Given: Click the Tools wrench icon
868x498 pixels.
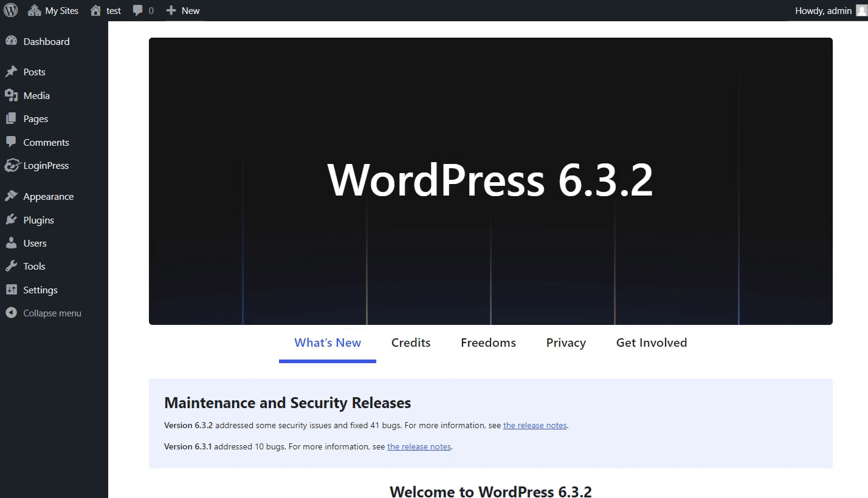Looking at the screenshot, I should point(11,266).
